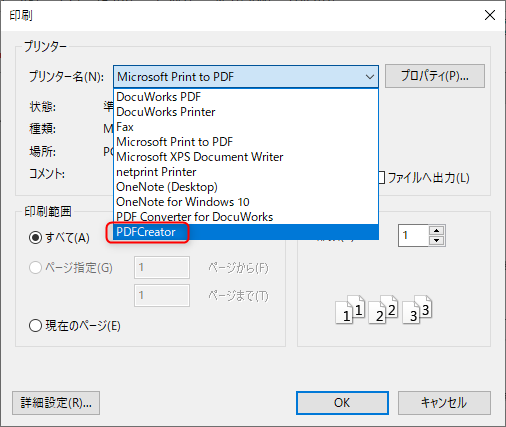506x427 pixels.
Task: Click the collate pages 1-2-3 icon
Action: [x=384, y=310]
